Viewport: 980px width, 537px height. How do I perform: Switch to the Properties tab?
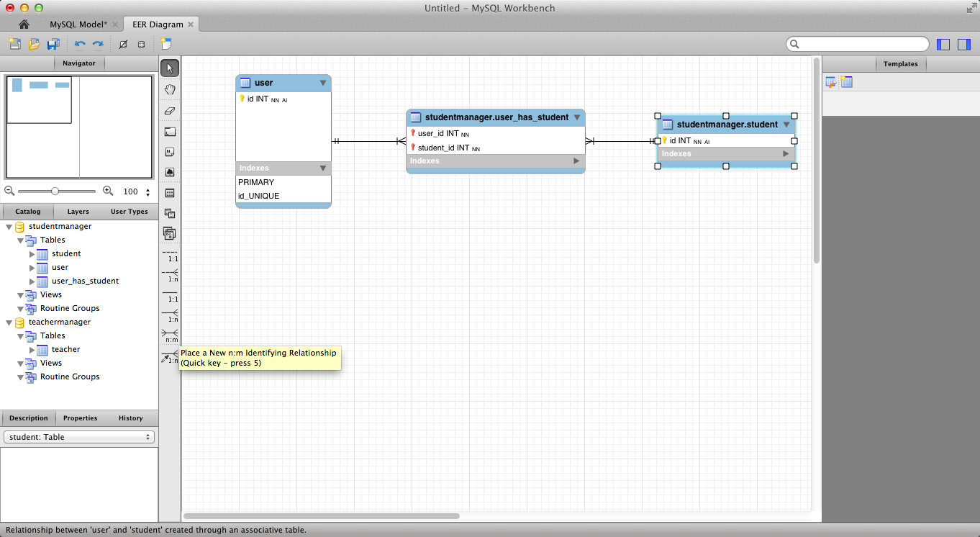80,418
